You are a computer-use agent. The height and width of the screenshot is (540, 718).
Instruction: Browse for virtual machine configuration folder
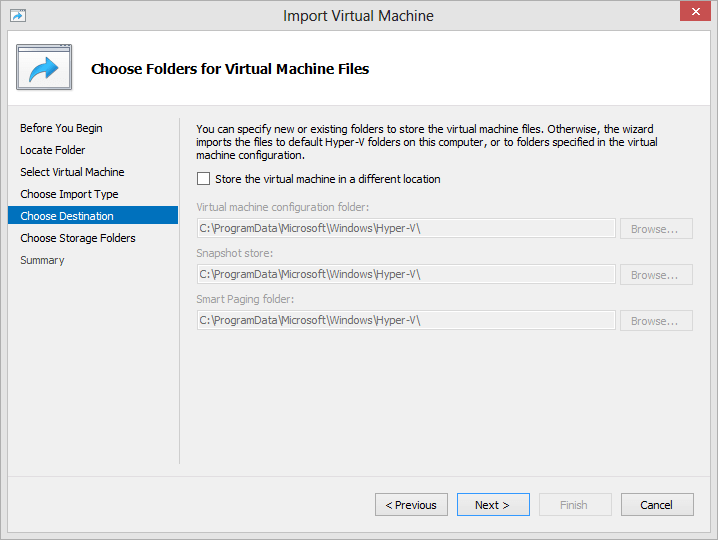(656, 229)
